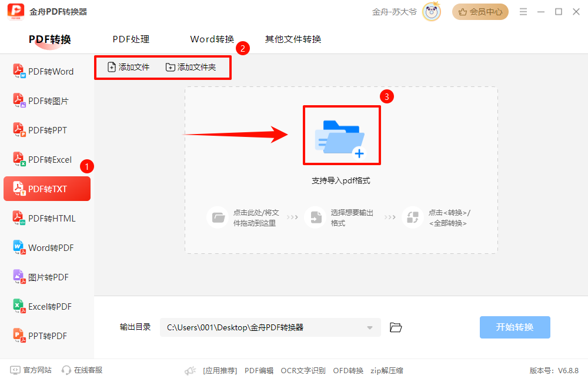This screenshot has width=588, height=382.
Task: Click 选择想要输出格式 step text
Action: click(x=352, y=218)
